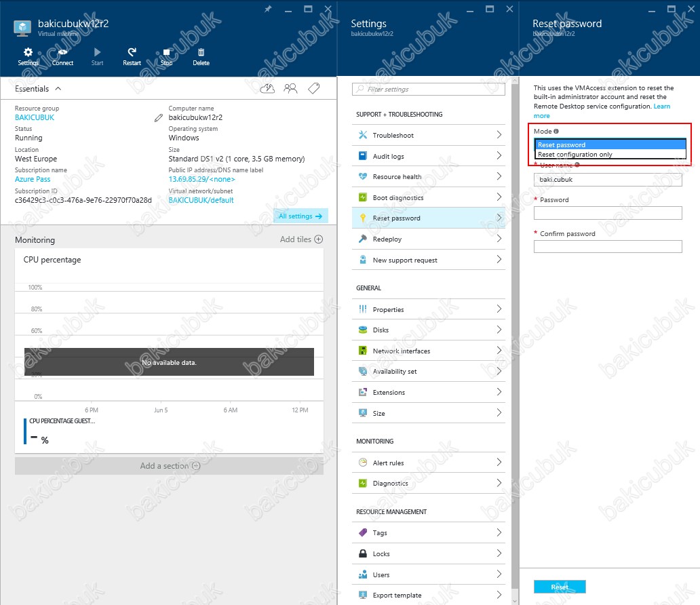Open the Troubleshoot settings item
This screenshot has height=605, width=700.
429,135
